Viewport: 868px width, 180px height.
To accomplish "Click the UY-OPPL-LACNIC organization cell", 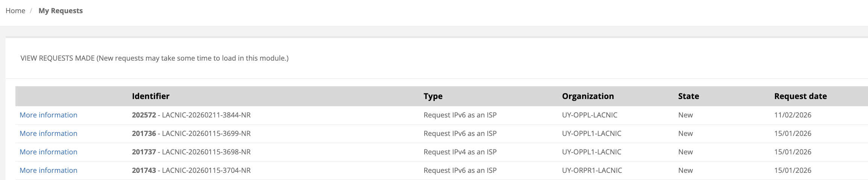I will point(589,115).
